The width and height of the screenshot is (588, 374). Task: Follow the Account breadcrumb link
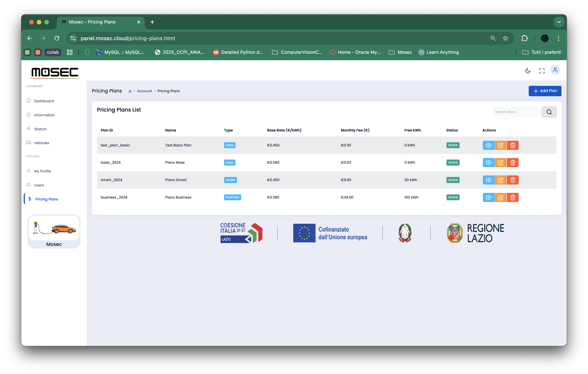[144, 91]
